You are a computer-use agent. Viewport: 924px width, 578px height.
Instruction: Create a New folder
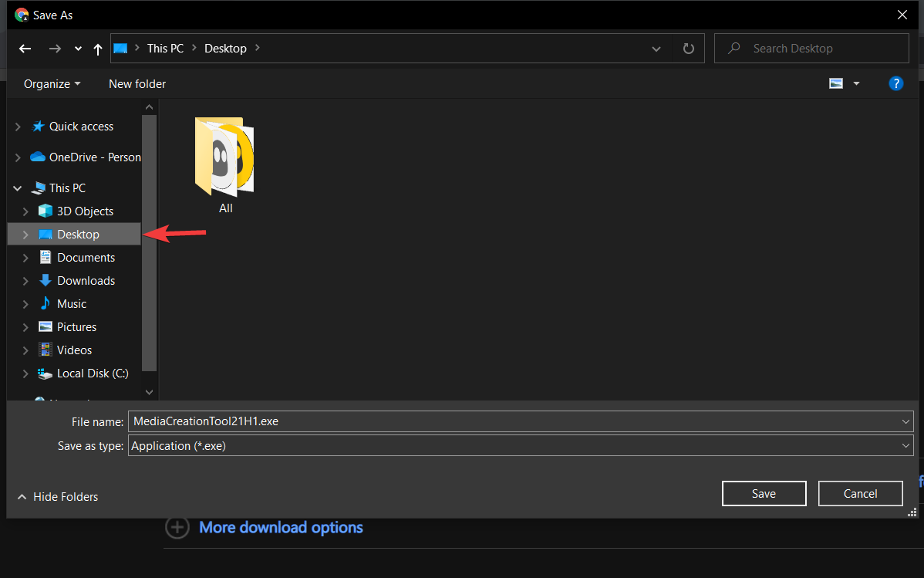137,84
